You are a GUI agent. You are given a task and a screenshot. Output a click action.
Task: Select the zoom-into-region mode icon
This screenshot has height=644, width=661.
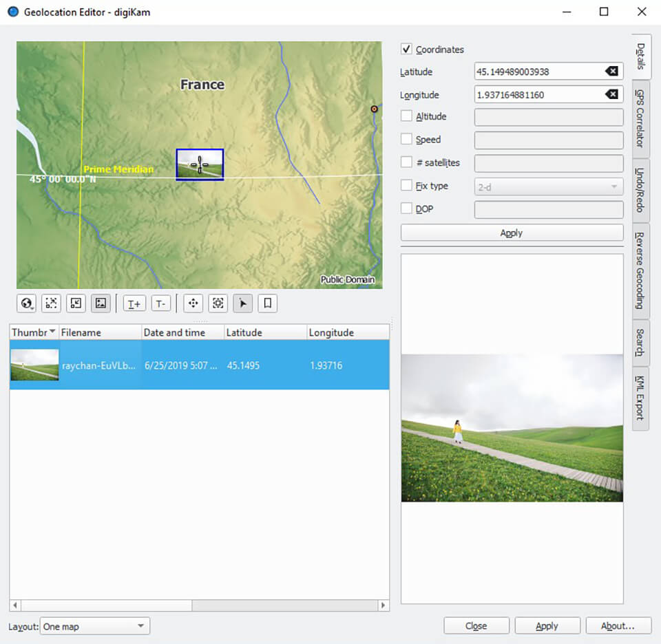pyautogui.click(x=218, y=303)
